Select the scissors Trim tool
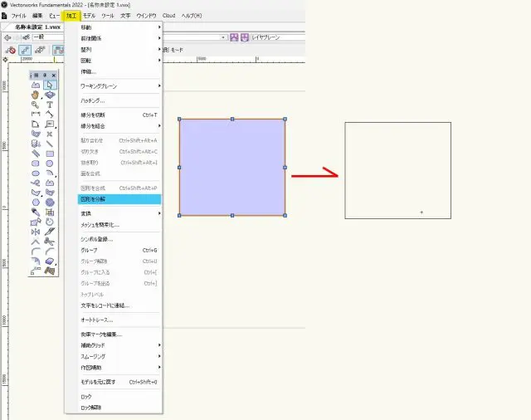Image resolution: width=531 pixels, height=420 pixels. [51, 241]
